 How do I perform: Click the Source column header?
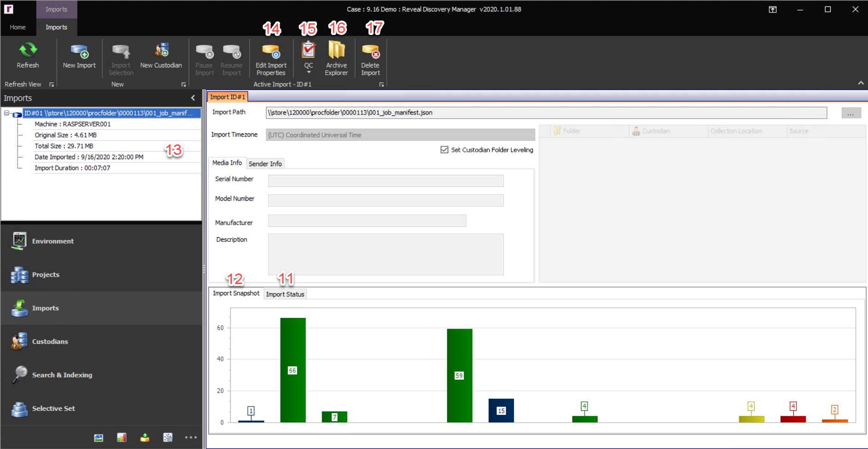pos(826,131)
